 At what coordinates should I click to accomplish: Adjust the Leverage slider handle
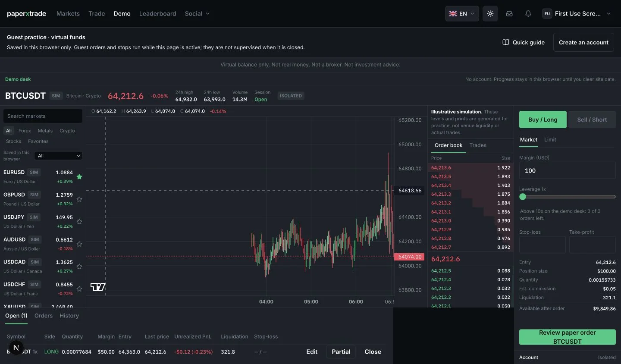[x=523, y=197]
